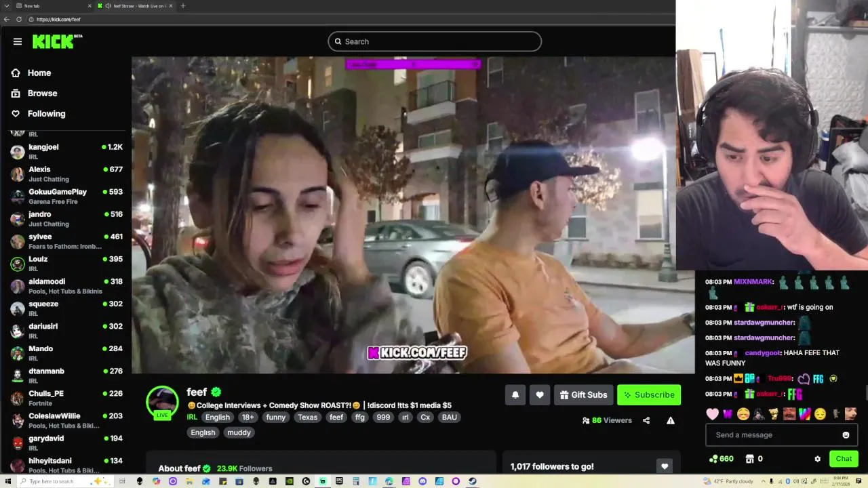Open Chulls_PE channel in sidebar
The height and width of the screenshot is (488, 868).
pyautogui.click(x=66, y=397)
